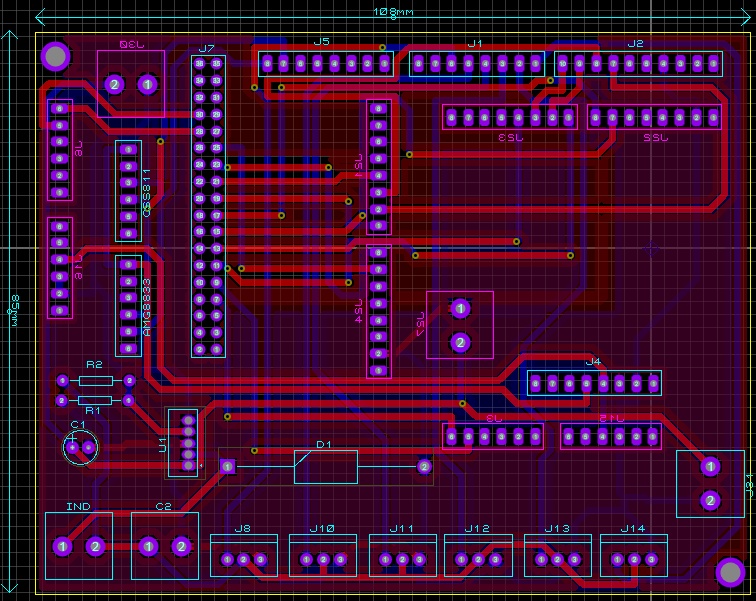Click the positive pad of capacitor C1

pos(72,448)
